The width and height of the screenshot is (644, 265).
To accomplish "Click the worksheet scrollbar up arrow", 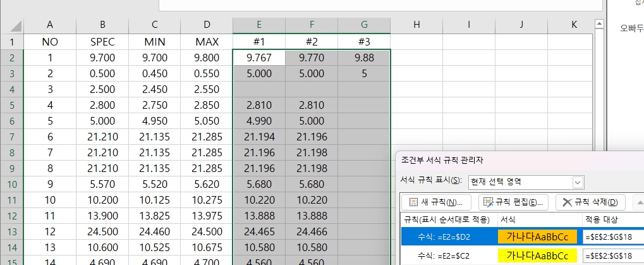I will [599, 25].
